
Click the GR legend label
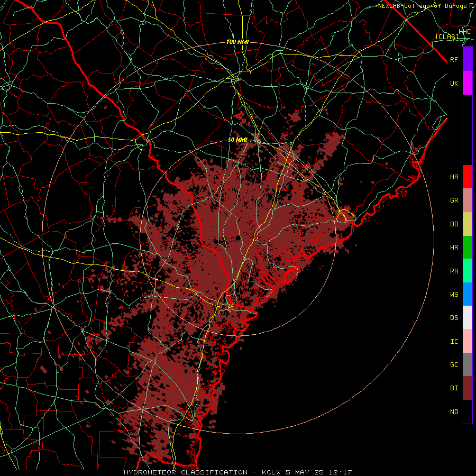(454, 200)
